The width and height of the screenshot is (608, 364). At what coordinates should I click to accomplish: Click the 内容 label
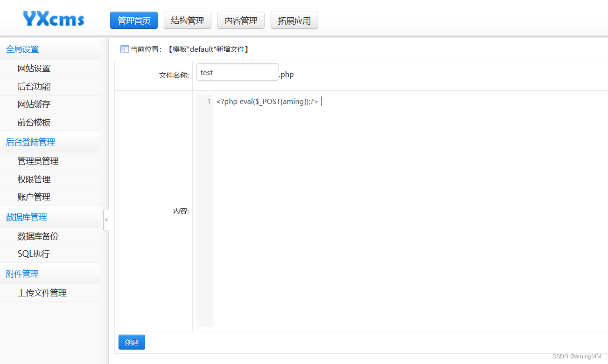point(181,211)
